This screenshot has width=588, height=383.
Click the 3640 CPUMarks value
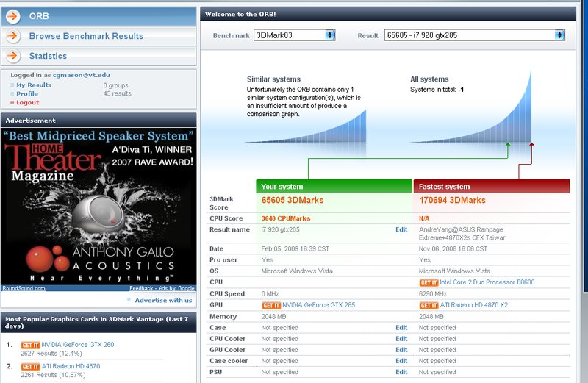click(x=286, y=218)
